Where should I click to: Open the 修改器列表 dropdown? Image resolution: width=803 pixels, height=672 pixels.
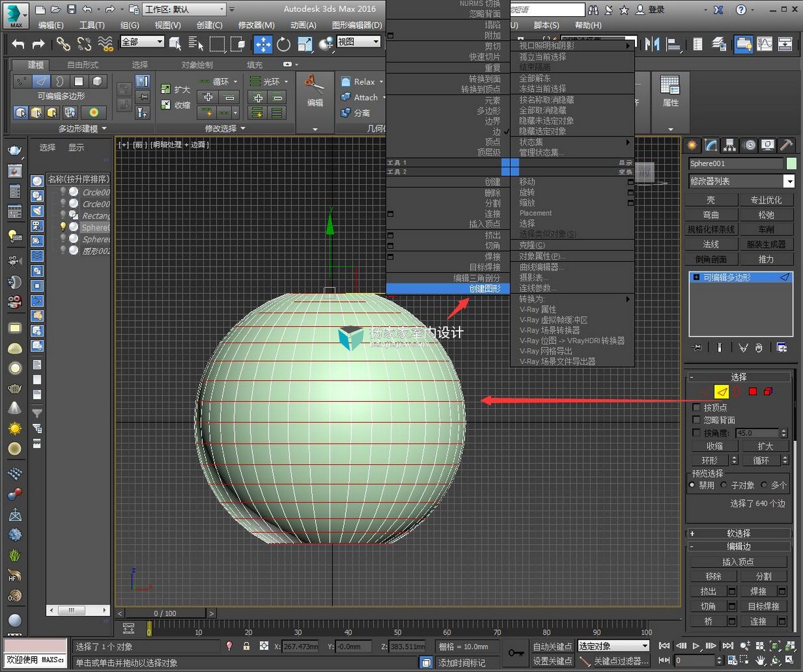click(x=741, y=181)
